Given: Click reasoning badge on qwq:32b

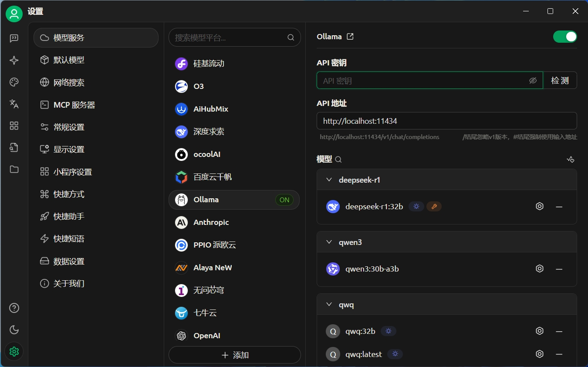Looking at the screenshot, I should [x=389, y=331].
